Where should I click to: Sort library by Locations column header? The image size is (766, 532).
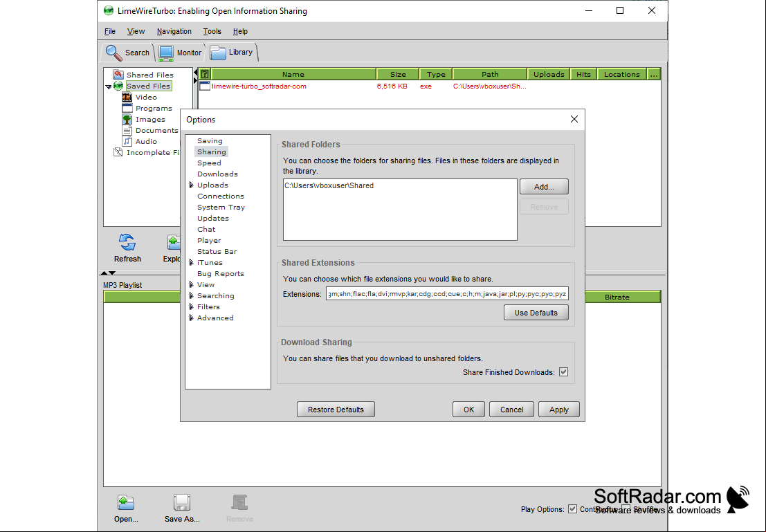click(x=621, y=74)
